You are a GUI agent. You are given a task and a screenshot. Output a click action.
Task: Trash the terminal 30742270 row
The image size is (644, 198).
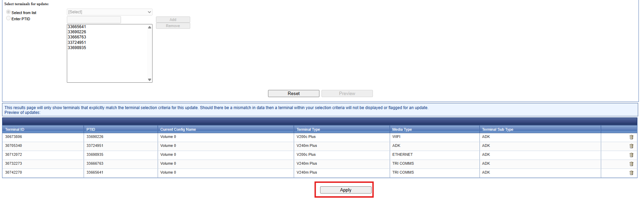pyautogui.click(x=631, y=173)
